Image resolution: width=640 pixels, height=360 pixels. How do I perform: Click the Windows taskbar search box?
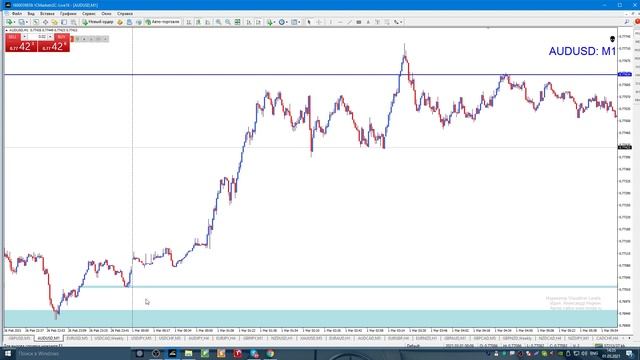(x=73, y=353)
